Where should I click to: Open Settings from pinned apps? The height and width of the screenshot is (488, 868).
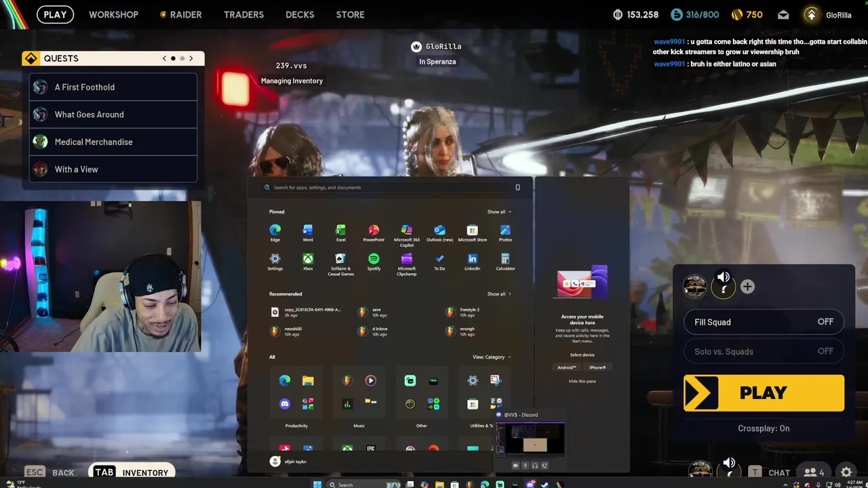[x=275, y=262]
